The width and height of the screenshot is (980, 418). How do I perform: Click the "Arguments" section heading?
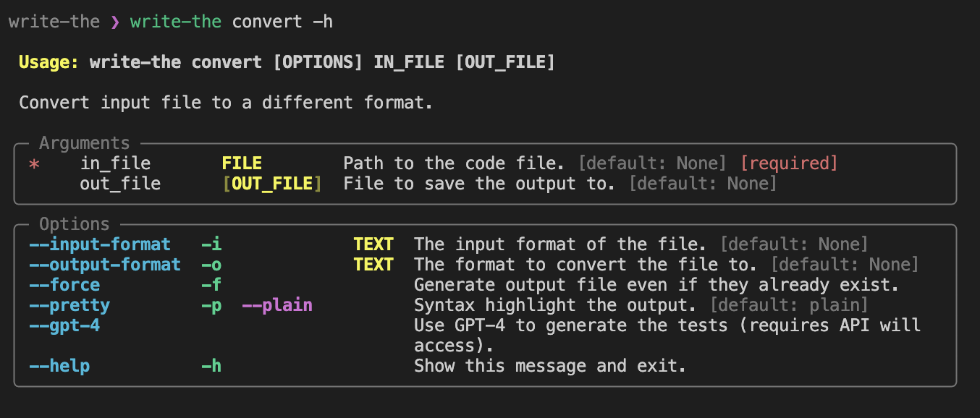[85, 143]
